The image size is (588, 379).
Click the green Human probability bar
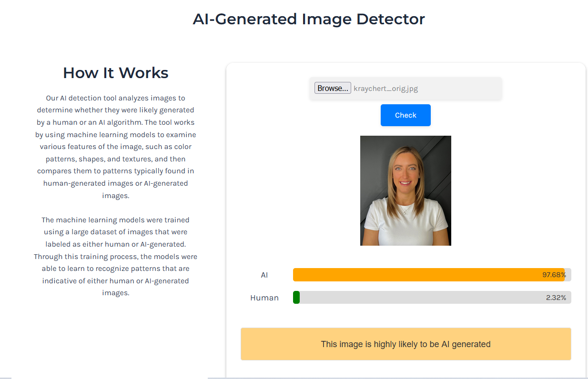coord(296,298)
